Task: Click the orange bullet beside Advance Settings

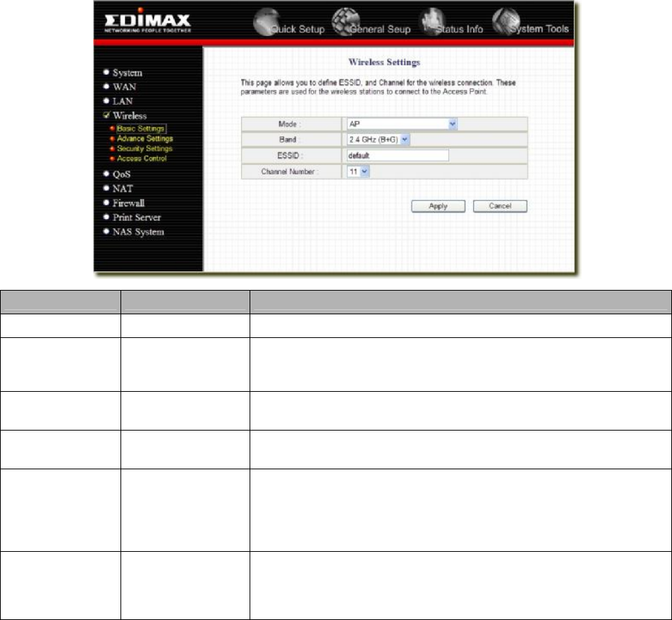Action: coord(113,138)
